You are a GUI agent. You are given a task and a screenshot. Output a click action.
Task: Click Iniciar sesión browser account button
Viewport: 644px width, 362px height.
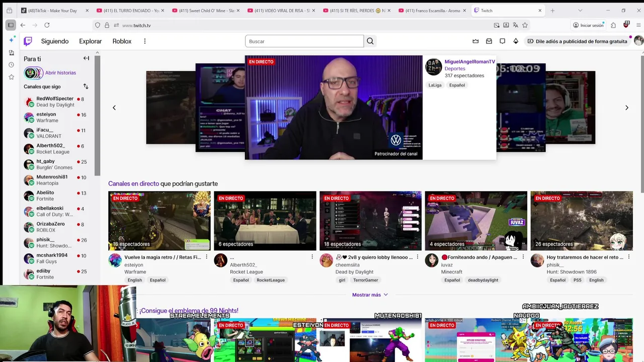point(588,25)
